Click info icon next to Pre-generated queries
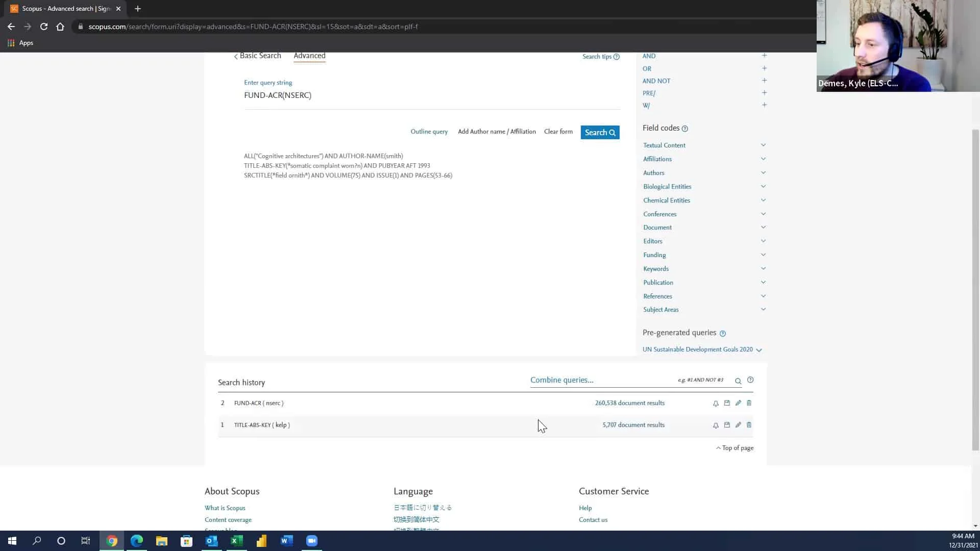The height and width of the screenshot is (551, 980). 724,332
